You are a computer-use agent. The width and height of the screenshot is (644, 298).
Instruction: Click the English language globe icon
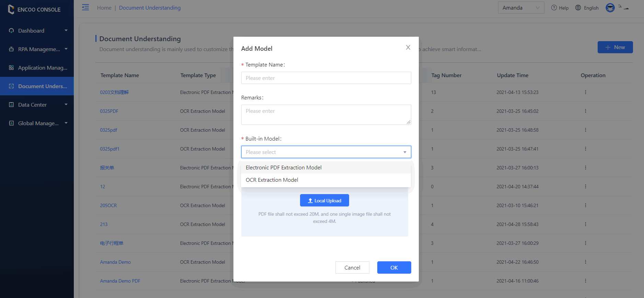coord(578,8)
